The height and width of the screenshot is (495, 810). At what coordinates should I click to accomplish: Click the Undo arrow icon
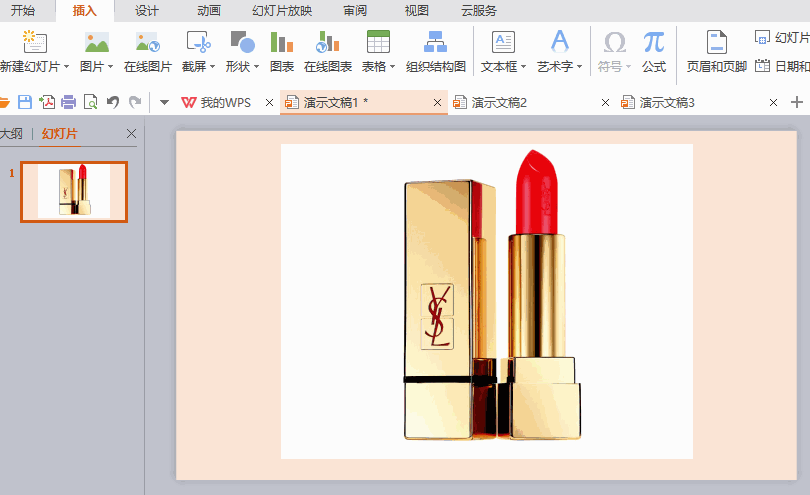pos(113,102)
